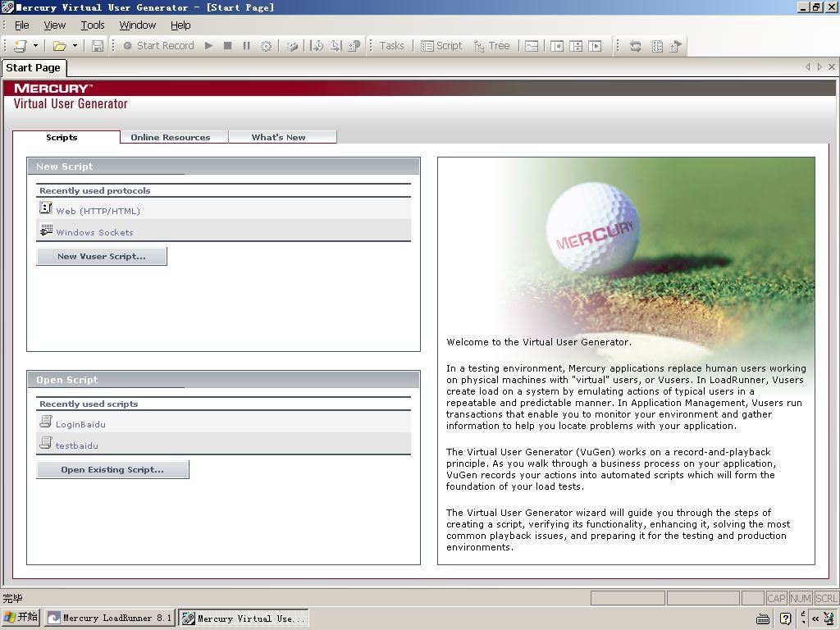Choose Windows Sockets protocol
Screen dimensions: 840x630
[95, 232]
